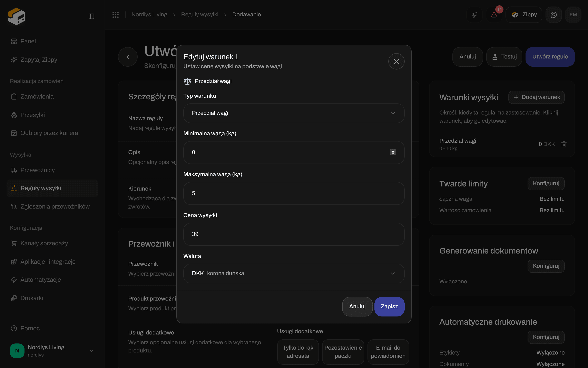Close the Edytuj warunek dialog
This screenshot has height=368, width=588.
tap(396, 61)
